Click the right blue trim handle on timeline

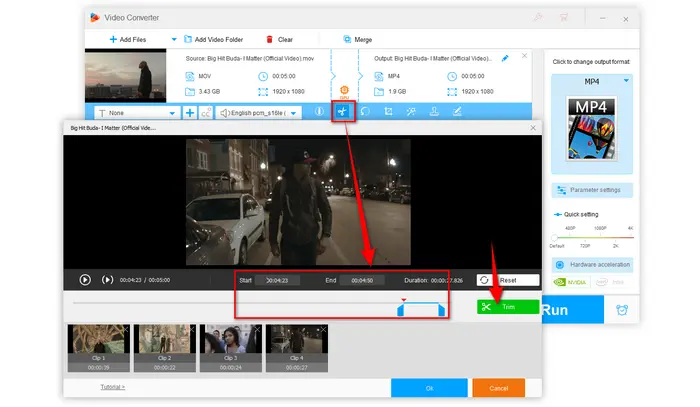(442, 309)
